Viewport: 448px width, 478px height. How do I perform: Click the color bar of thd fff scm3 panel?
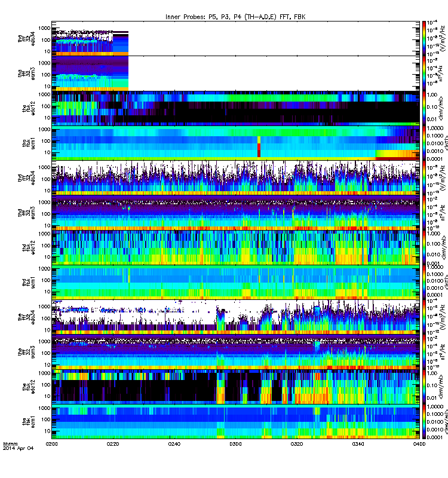[x=424, y=213]
